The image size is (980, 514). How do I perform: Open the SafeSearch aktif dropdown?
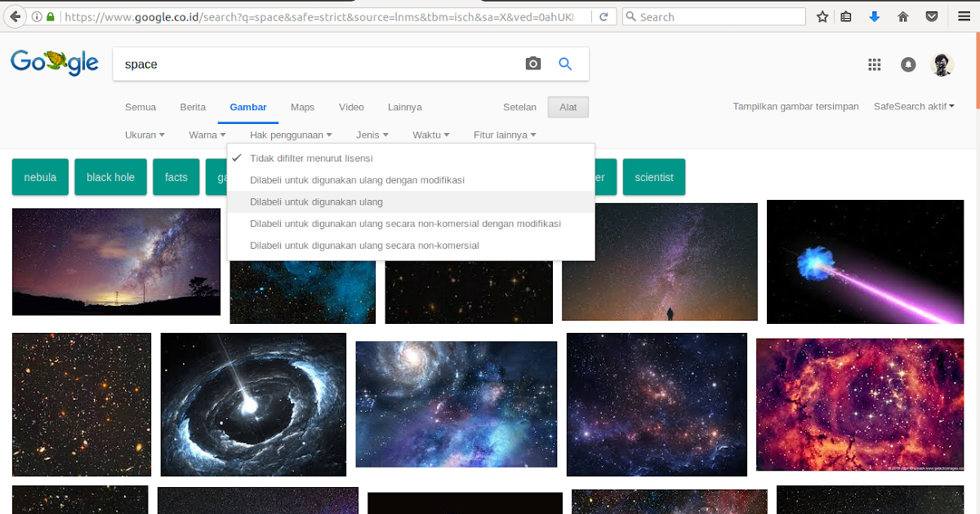[913, 106]
